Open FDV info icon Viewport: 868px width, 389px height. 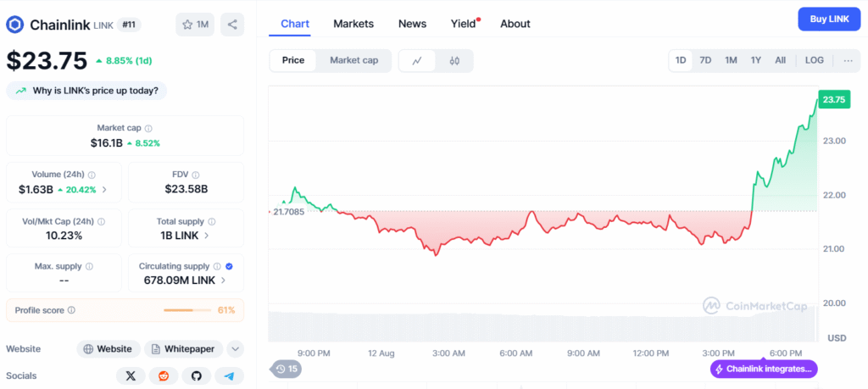196,175
